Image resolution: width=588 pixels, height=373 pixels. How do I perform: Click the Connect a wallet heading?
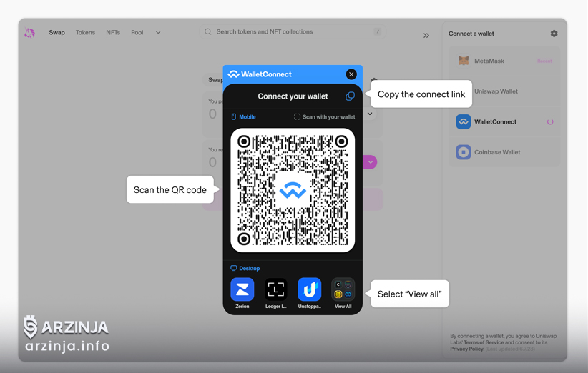471,34
